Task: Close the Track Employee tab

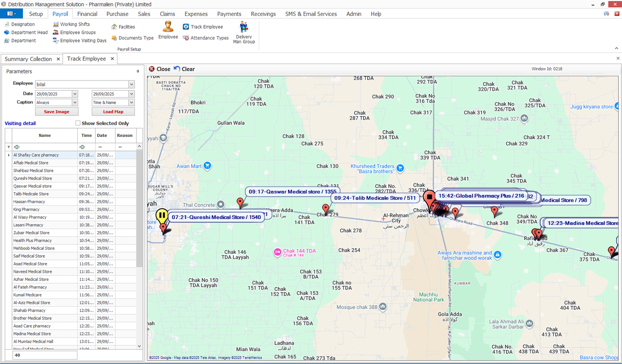Action: (x=112, y=59)
